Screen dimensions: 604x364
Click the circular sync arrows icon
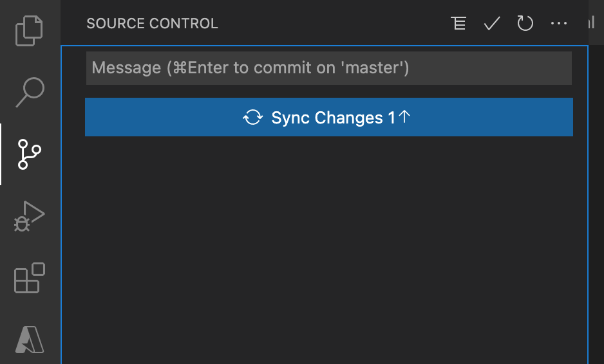[x=252, y=118]
